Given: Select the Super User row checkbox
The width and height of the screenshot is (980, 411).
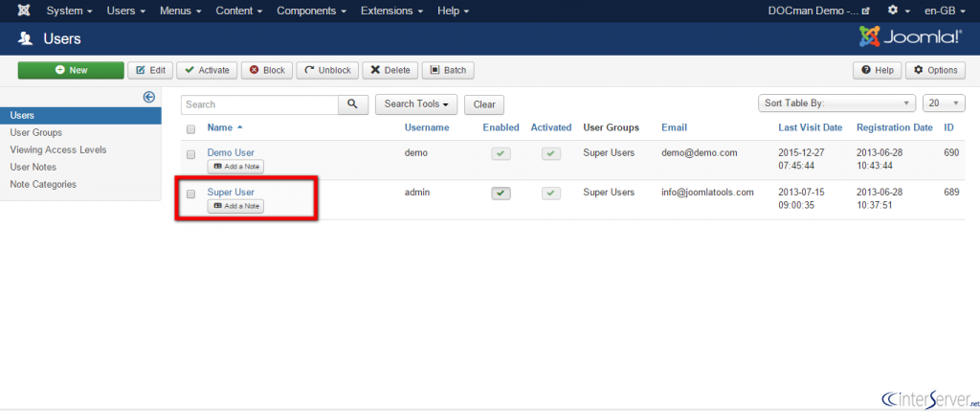Looking at the screenshot, I should 191,194.
